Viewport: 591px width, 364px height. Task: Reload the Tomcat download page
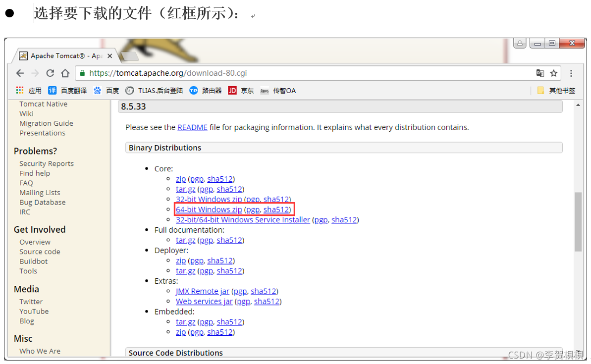(50, 73)
